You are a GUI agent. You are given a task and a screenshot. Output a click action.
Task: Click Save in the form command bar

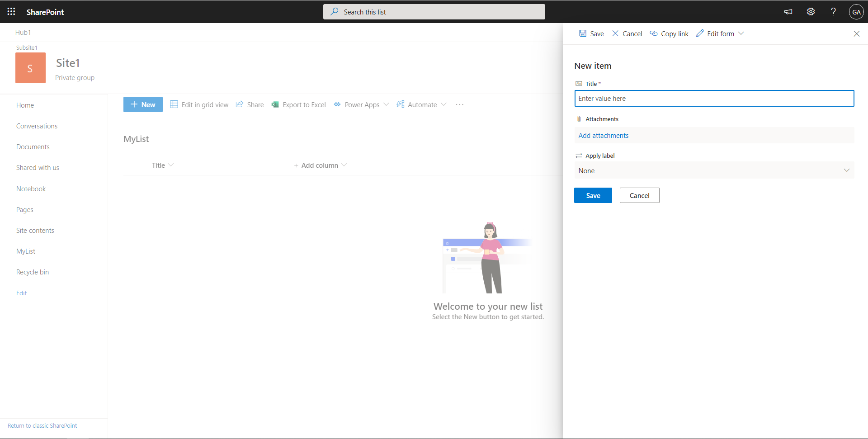(591, 34)
